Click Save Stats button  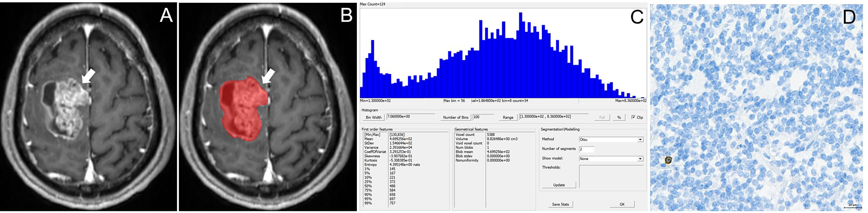coord(560,204)
